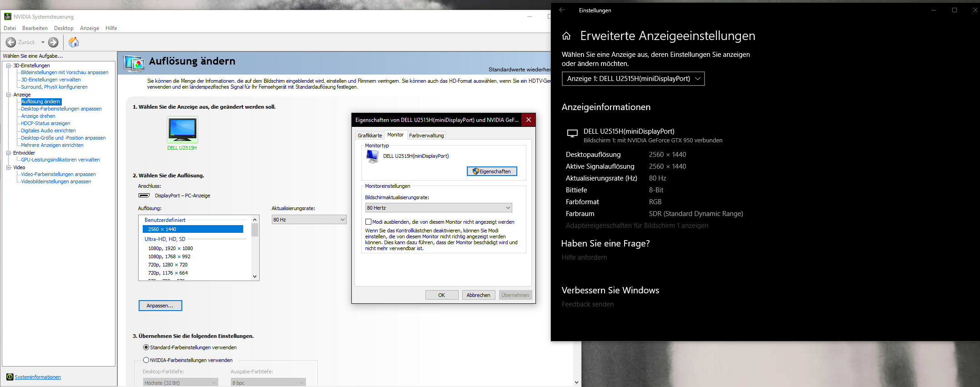Collapse the Anzeige tree node
This screenshot has width=980, height=387.
8,95
